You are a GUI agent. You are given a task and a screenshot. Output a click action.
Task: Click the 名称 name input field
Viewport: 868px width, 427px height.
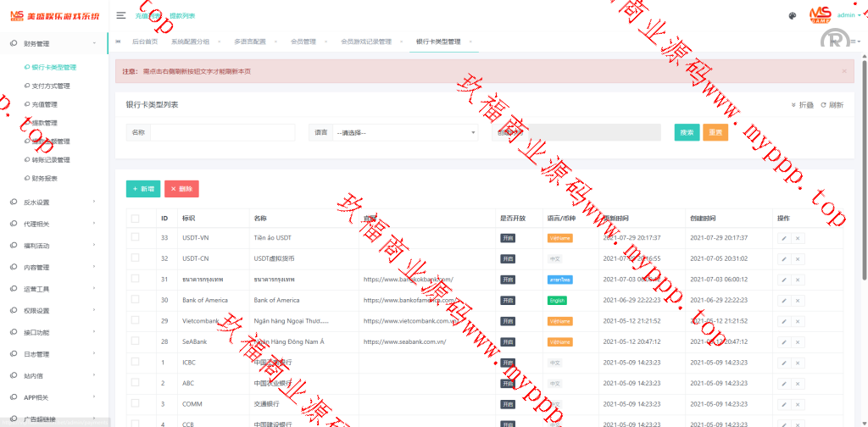pos(222,132)
